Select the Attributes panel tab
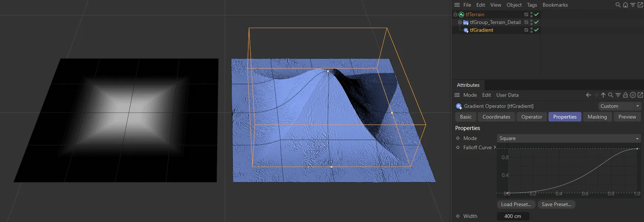Viewport: 644px width, 222px height. point(468,85)
